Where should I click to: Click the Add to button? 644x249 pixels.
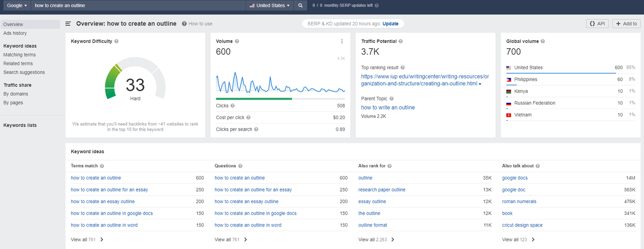click(626, 24)
